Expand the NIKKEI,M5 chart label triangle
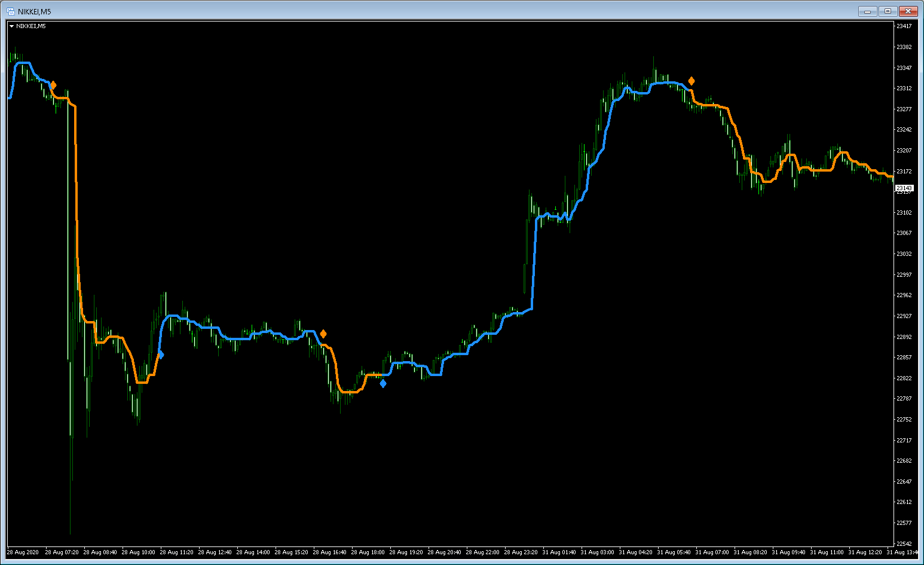Image resolution: width=924 pixels, height=565 pixels. (11, 26)
